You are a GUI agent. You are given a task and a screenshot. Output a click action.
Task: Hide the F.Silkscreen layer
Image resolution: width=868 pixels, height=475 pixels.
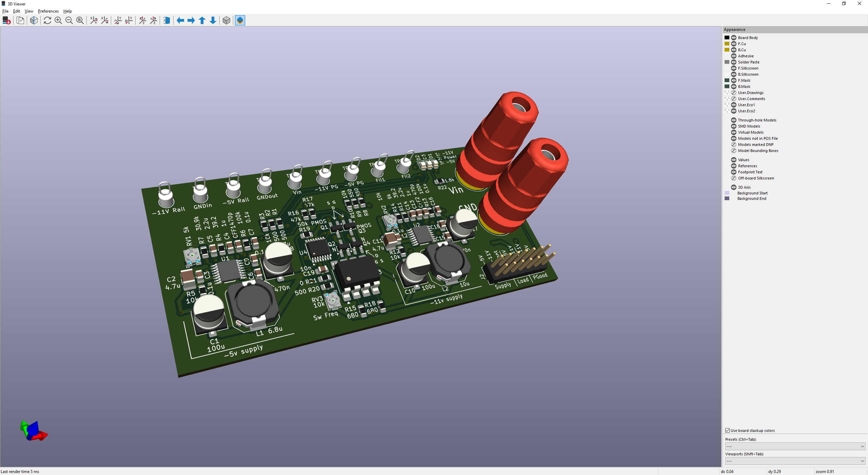733,68
